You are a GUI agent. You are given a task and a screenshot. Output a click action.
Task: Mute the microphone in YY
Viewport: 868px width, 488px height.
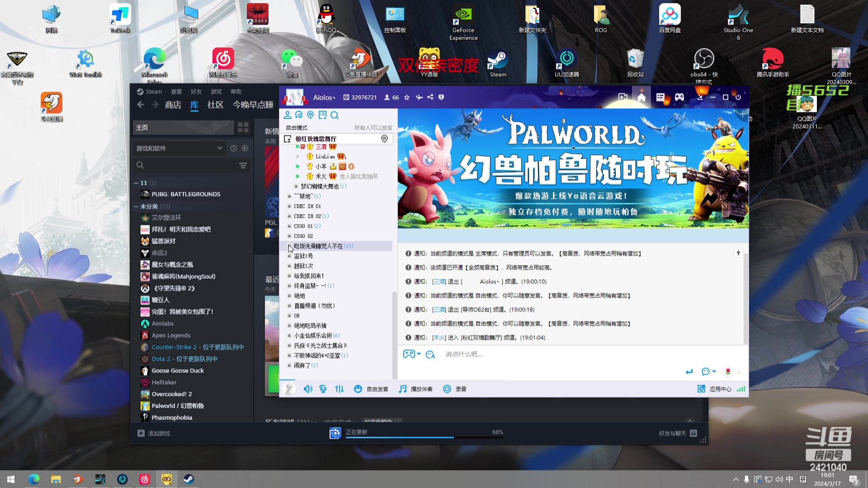[x=323, y=389]
